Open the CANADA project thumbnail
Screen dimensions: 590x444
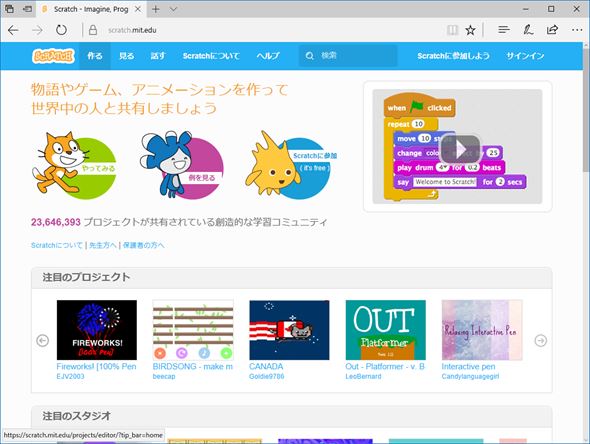pyautogui.click(x=289, y=330)
